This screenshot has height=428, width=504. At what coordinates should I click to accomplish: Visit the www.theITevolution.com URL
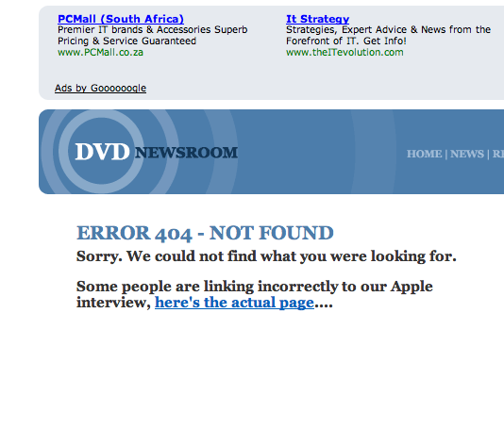click(x=344, y=53)
